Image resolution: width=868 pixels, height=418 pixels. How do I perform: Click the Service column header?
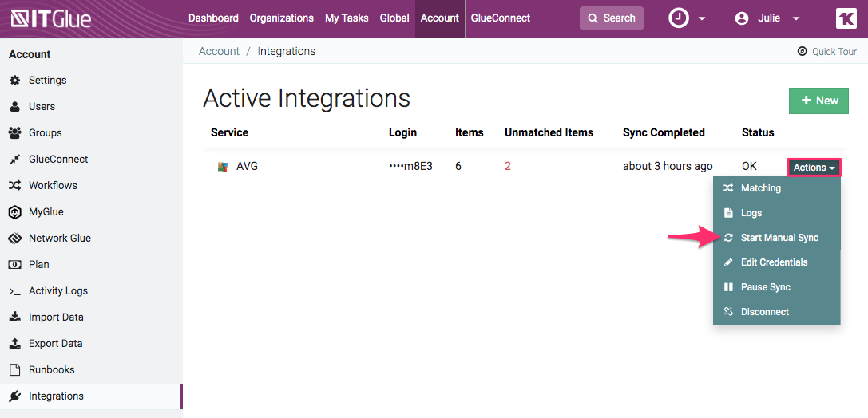[x=230, y=132]
